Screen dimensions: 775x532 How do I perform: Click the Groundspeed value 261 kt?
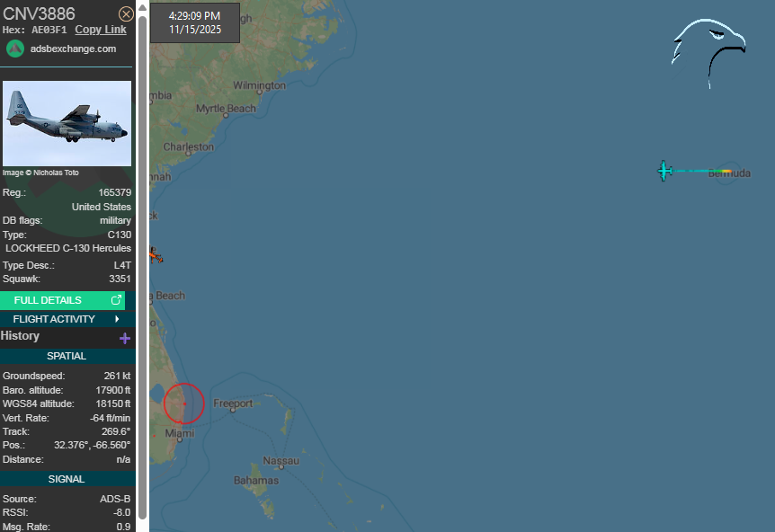click(117, 376)
